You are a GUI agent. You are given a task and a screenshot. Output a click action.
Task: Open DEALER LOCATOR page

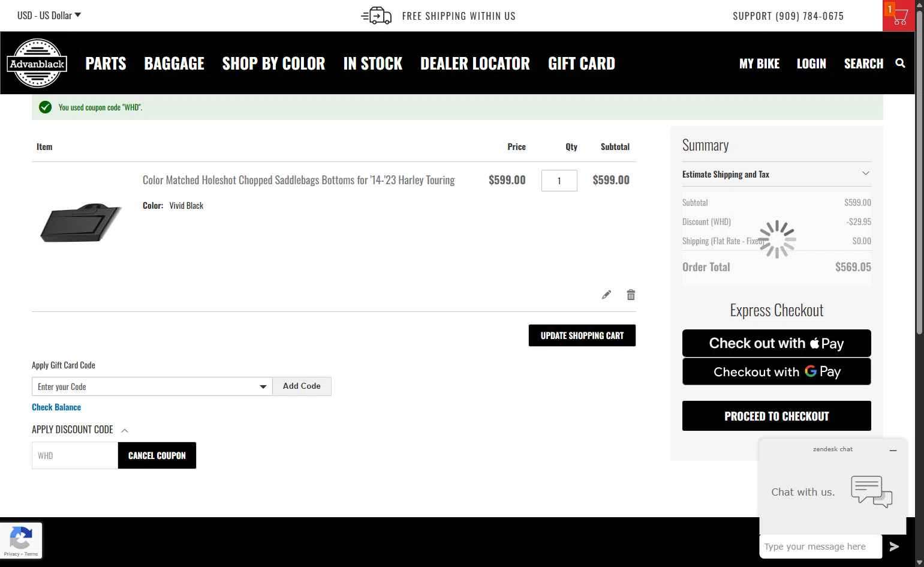pyautogui.click(x=475, y=64)
